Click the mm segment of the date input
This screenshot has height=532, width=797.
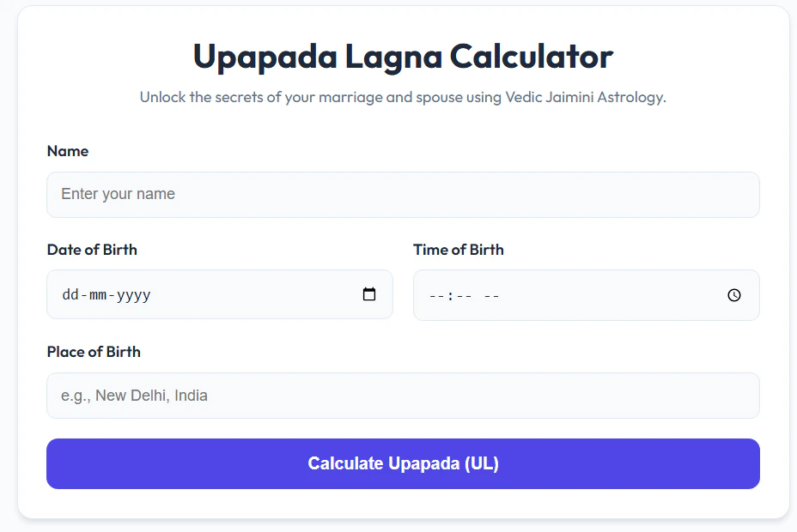pos(97,294)
